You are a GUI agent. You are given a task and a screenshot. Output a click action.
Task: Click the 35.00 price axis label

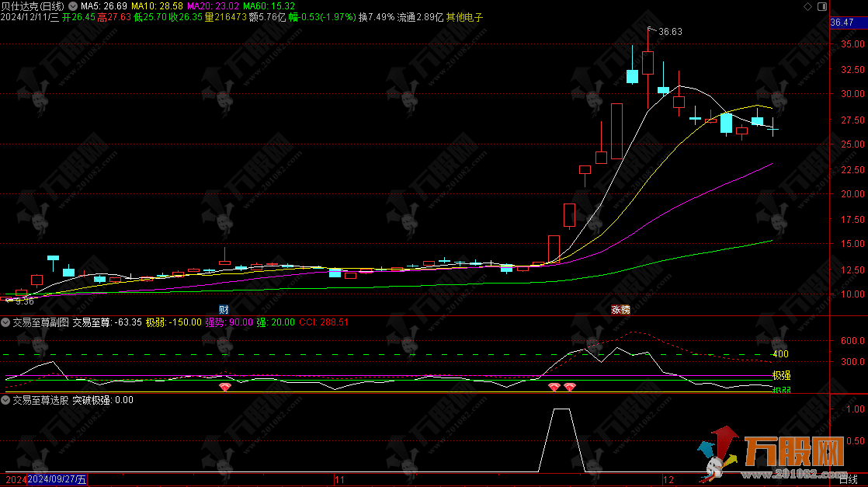pos(852,43)
